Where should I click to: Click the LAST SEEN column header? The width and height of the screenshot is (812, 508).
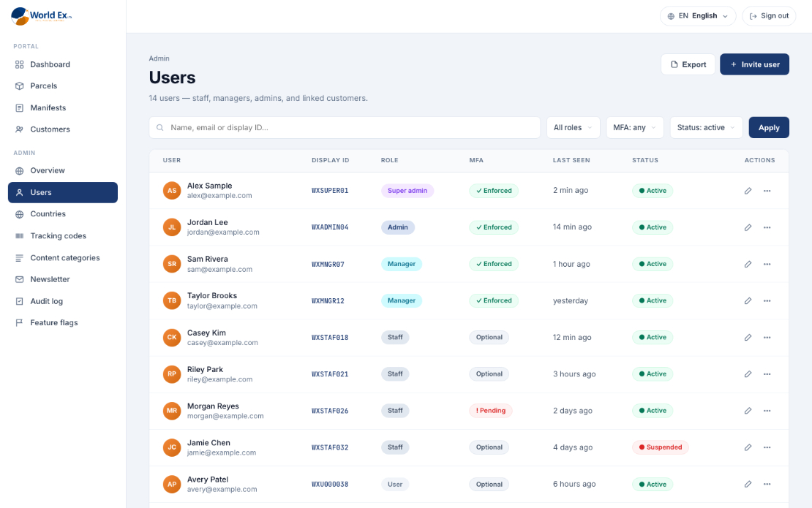571,160
